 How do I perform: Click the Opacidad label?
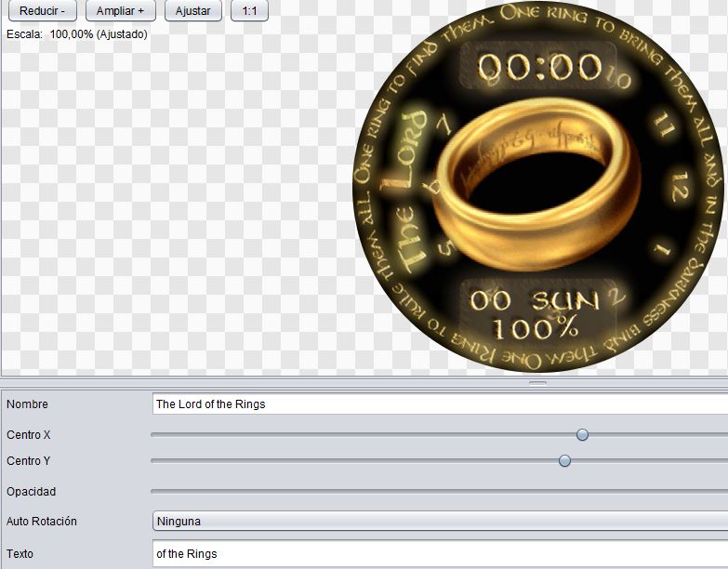pyautogui.click(x=31, y=492)
